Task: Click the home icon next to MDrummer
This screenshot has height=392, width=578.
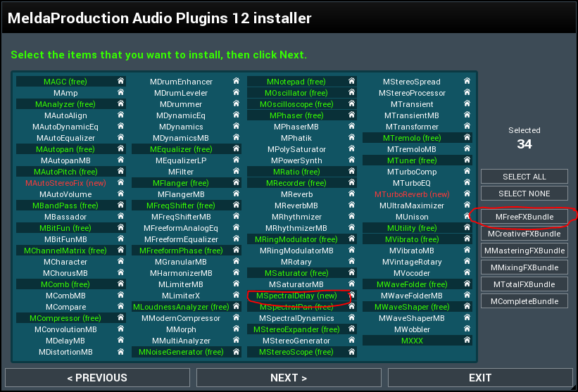Action: 236,103
